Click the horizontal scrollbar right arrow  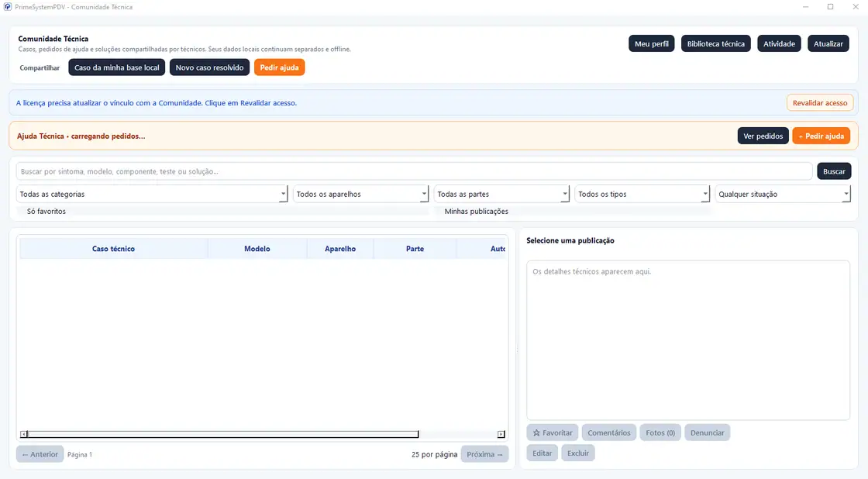click(501, 434)
